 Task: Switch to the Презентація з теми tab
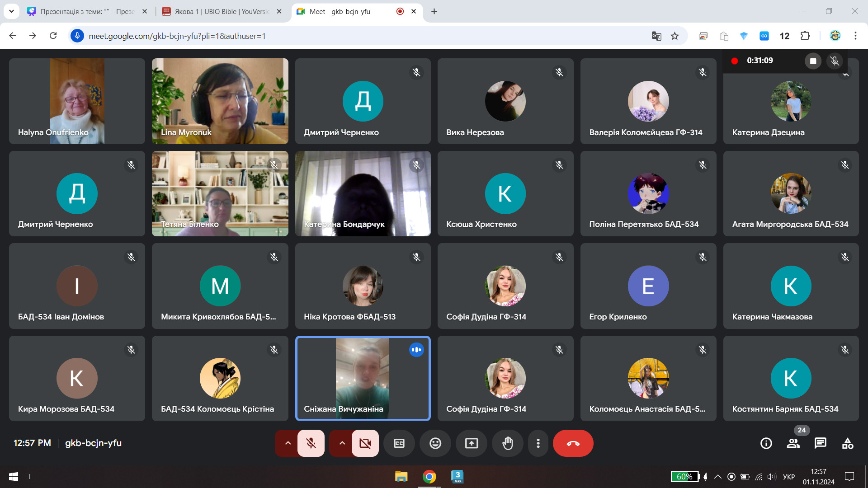click(86, 11)
